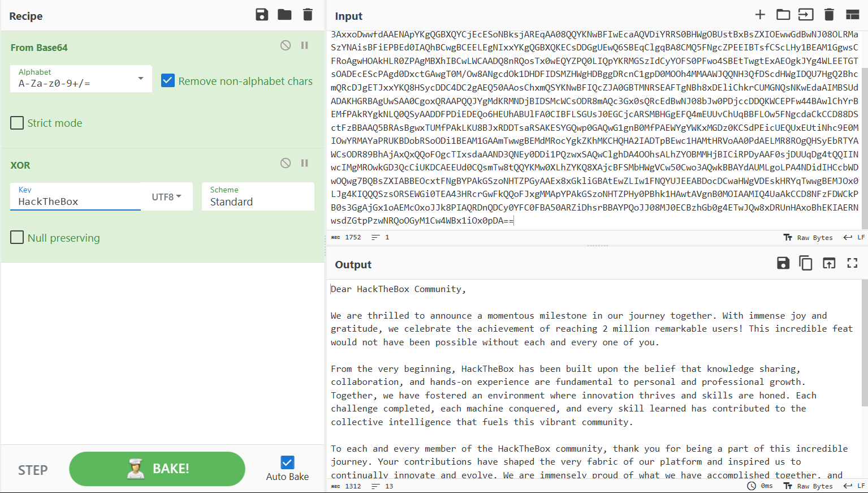Open the XOR Scheme Standard selector
868x493 pixels.
tap(258, 196)
